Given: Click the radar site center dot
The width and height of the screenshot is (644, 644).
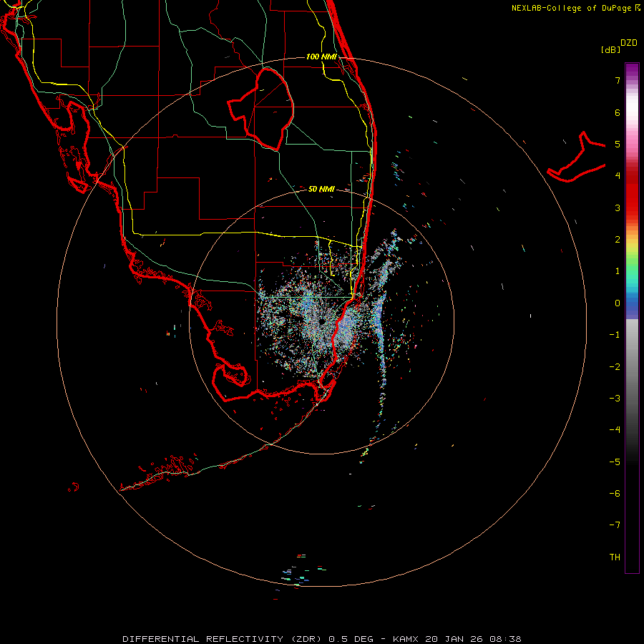Looking at the screenshot, I should coord(322,321).
